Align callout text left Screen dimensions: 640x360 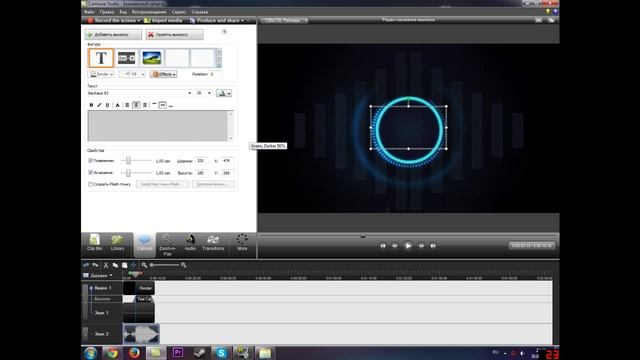coord(127,105)
